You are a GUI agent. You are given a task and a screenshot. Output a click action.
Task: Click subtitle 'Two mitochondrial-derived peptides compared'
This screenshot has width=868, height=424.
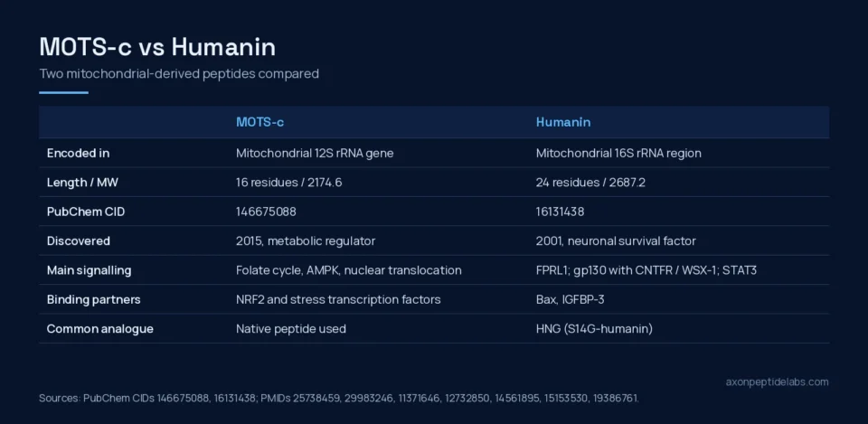(x=179, y=73)
